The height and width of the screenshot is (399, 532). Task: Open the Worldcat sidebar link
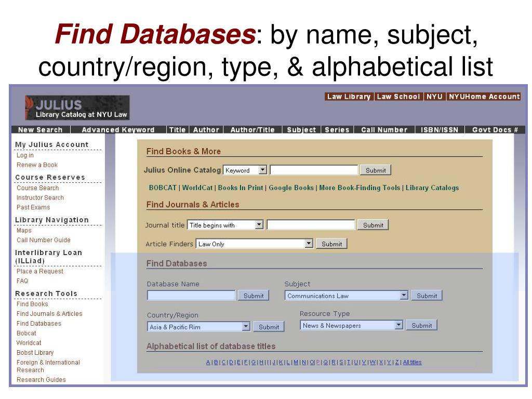click(x=29, y=343)
